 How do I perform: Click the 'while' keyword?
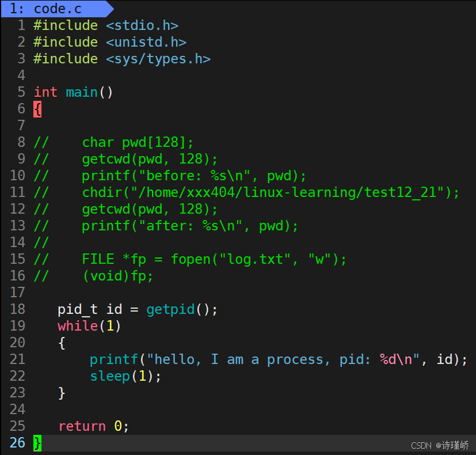[78, 326]
